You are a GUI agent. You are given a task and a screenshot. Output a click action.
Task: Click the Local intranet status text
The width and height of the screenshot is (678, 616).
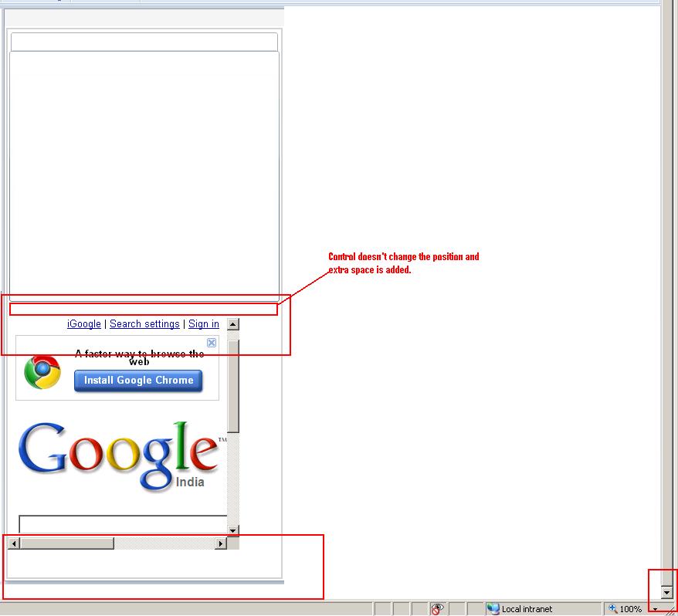(x=527, y=609)
